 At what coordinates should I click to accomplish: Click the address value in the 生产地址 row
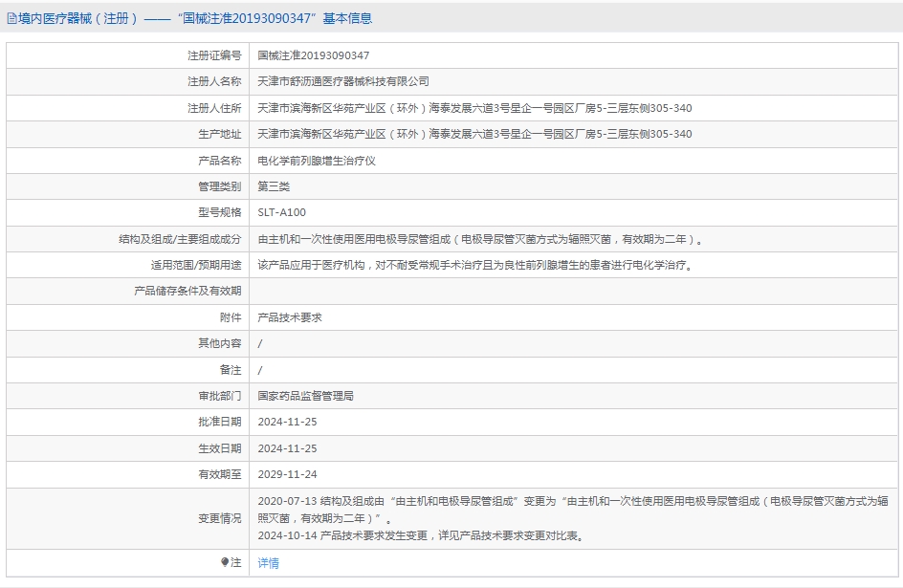pos(474,134)
